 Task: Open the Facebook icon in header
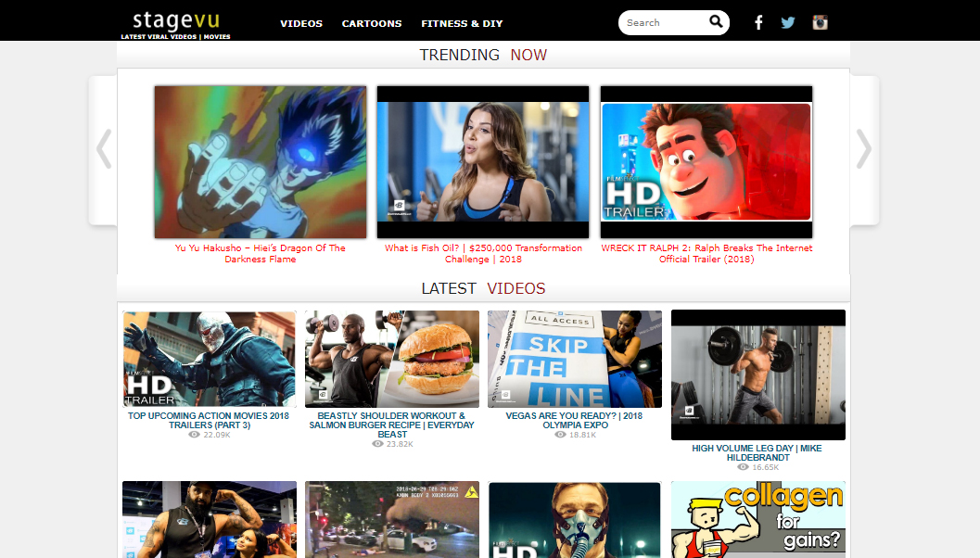click(x=758, y=23)
